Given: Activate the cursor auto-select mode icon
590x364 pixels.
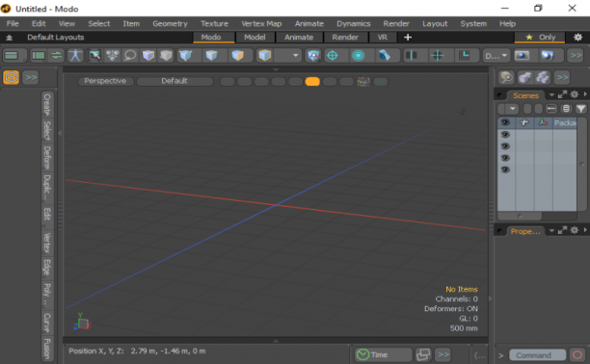Looking at the screenshot, I should pyautogui.click(x=94, y=56).
